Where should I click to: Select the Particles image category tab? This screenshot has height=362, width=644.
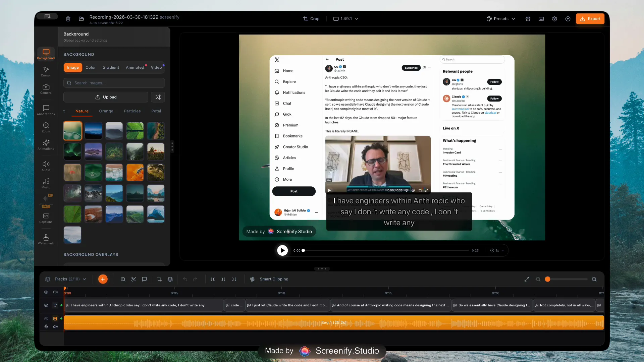click(132, 111)
